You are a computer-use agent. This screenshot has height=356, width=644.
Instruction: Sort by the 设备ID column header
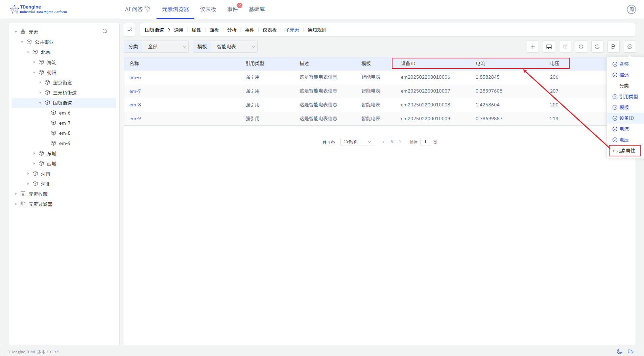(408, 63)
